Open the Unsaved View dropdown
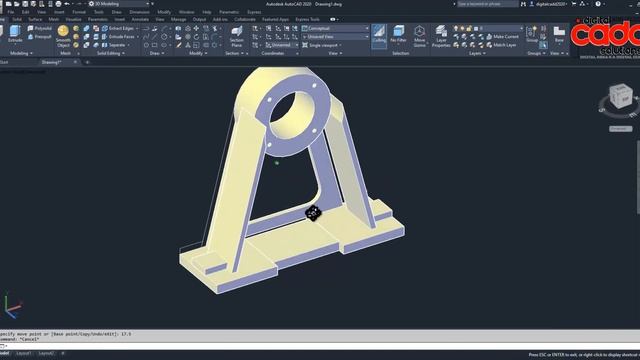 335,37
